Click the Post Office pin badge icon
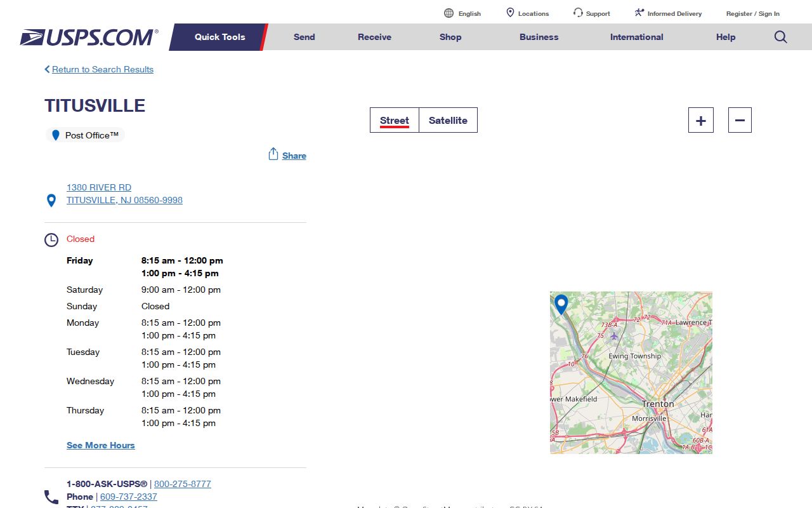812x508 pixels. 56,135
